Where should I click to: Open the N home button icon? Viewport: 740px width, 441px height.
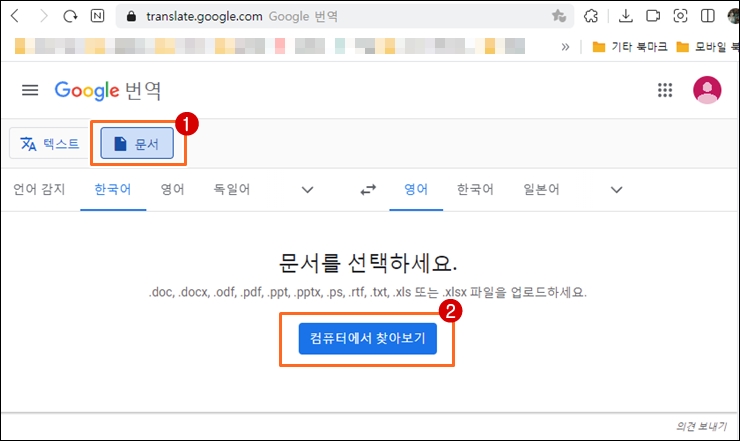coord(97,16)
